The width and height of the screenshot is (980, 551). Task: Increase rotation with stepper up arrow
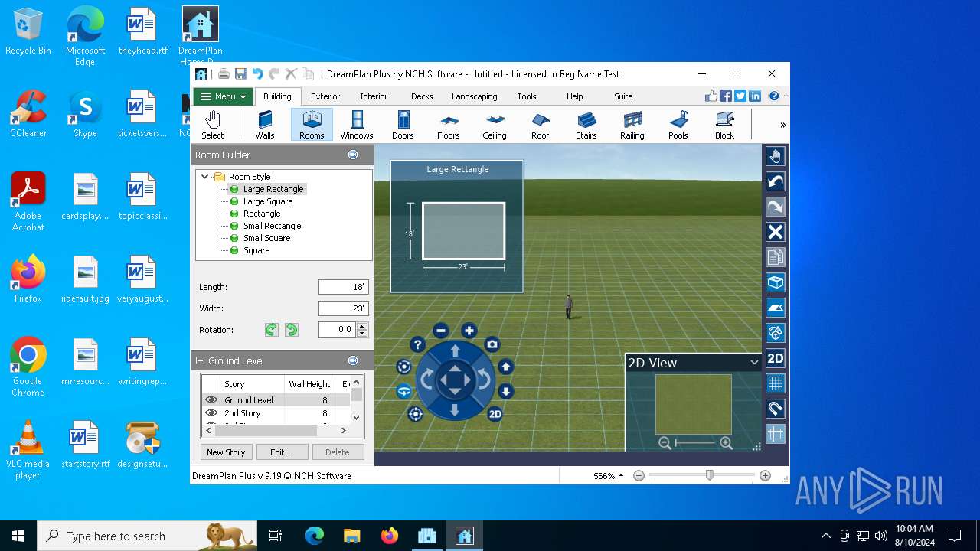click(362, 326)
